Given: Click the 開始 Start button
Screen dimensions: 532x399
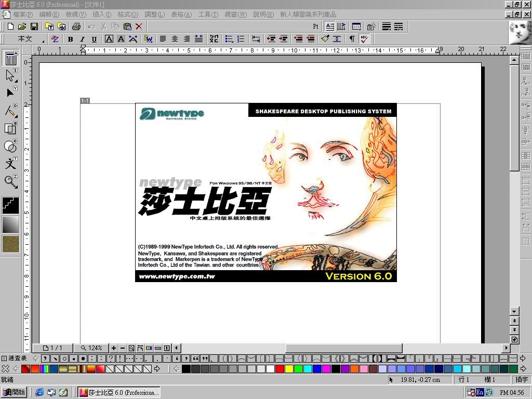Looking at the screenshot, I should click(x=14, y=392).
